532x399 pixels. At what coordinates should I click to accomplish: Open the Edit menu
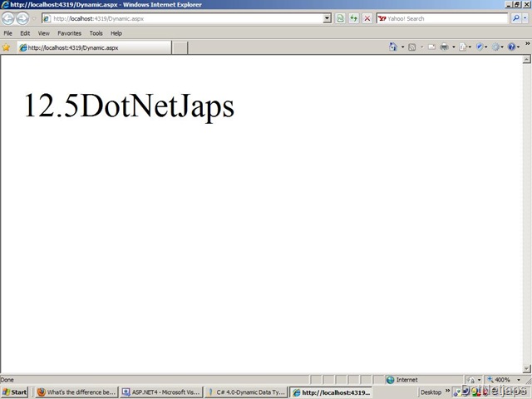click(25, 33)
